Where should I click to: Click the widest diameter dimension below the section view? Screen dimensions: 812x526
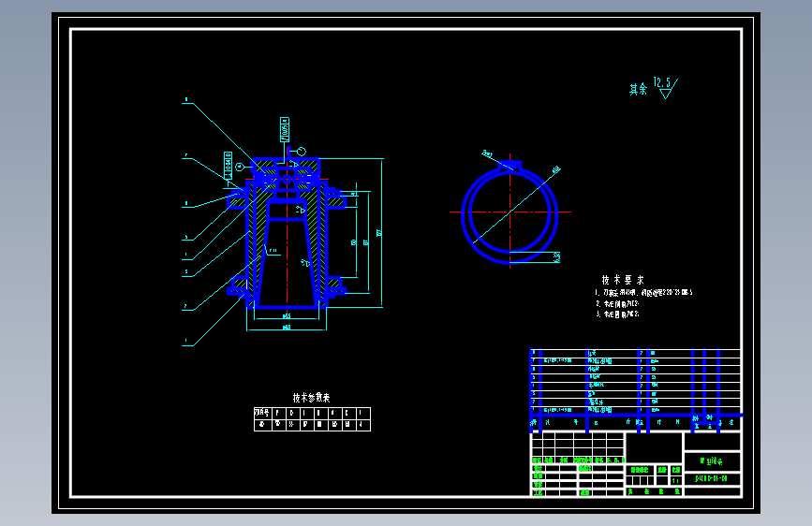(287, 328)
